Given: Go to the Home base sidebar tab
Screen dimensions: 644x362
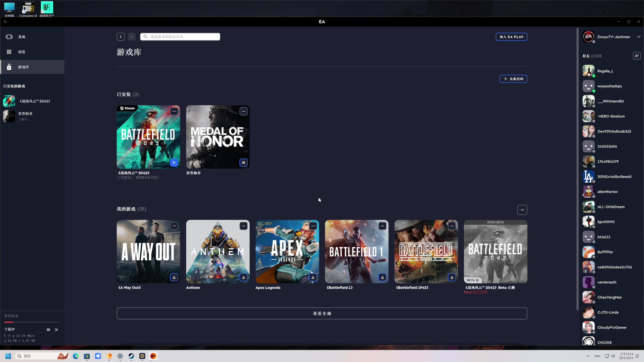Looking at the screenshot, I should (22, 37).
